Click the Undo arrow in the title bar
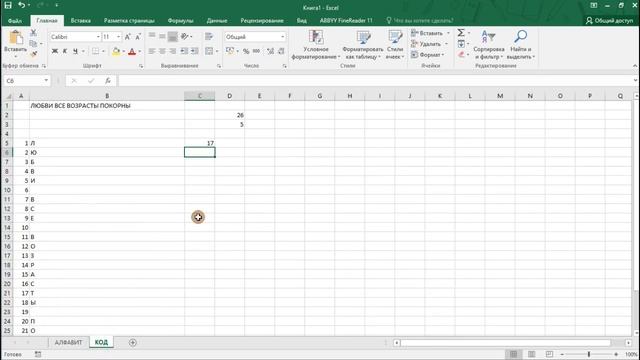 [21, 5]
